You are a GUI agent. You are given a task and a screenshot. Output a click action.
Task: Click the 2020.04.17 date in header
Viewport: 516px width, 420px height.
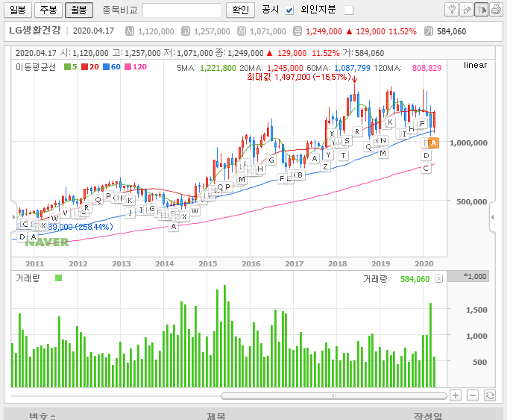93,31
